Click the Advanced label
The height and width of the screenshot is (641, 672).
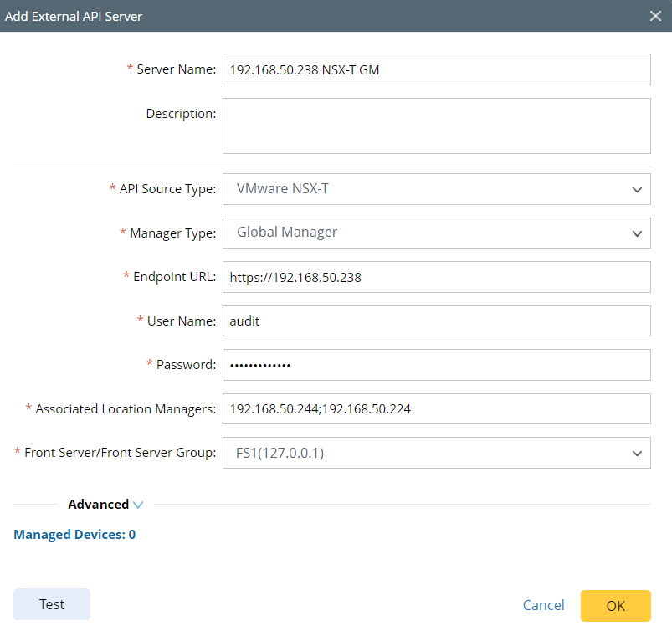coord(98,505)
